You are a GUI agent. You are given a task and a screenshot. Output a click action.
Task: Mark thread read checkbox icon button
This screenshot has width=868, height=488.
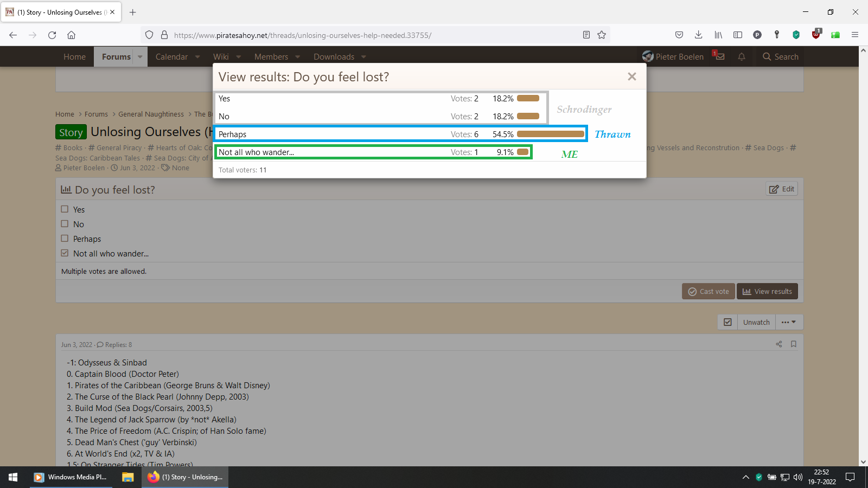click(x=727, y=322)
